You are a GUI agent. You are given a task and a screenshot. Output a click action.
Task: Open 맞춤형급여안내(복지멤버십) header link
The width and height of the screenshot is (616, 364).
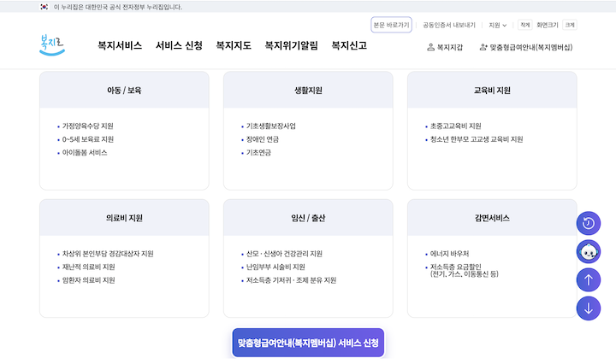[x=526, y=48]
